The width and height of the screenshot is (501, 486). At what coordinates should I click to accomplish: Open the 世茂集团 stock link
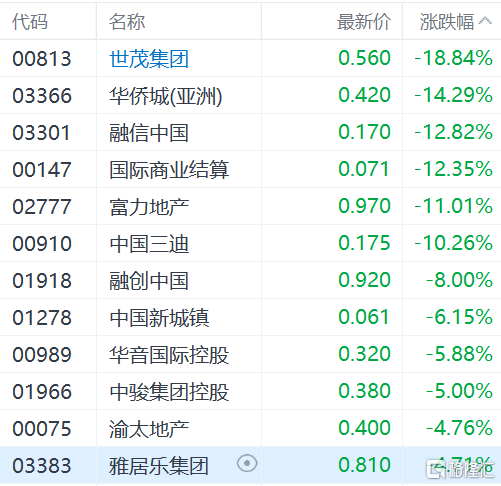pos(149,59)
